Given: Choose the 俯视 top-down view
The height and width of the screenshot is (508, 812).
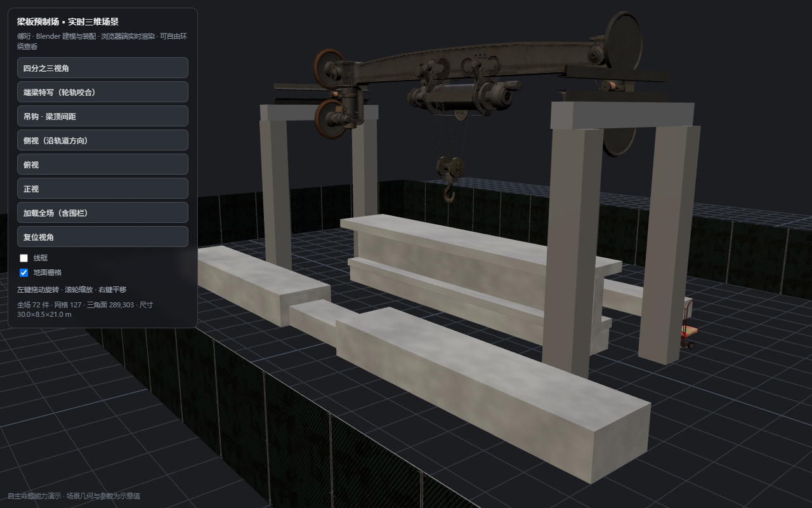Looking at the screenshot, I should (x=103, y=164).
